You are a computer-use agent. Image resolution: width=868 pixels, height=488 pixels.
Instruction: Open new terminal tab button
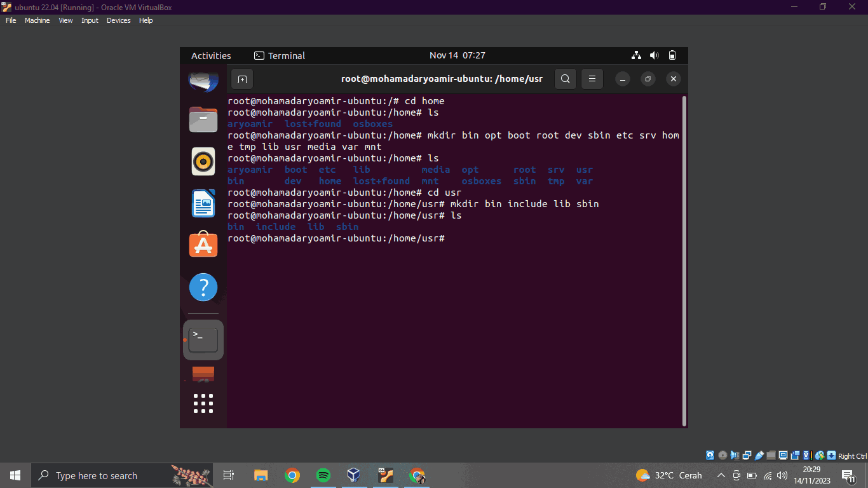click(x=242, y=79)
